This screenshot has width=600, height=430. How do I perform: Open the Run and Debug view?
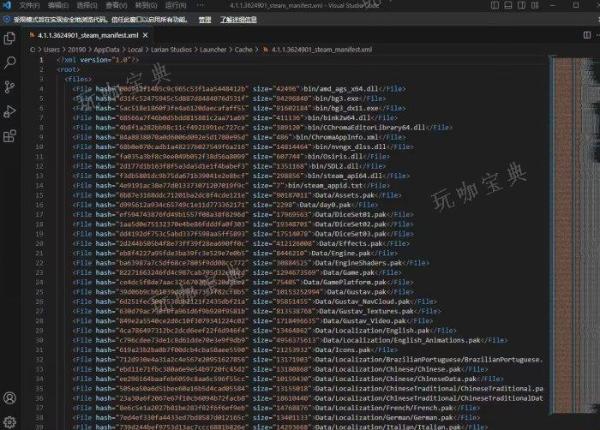[x=10, y=111]
